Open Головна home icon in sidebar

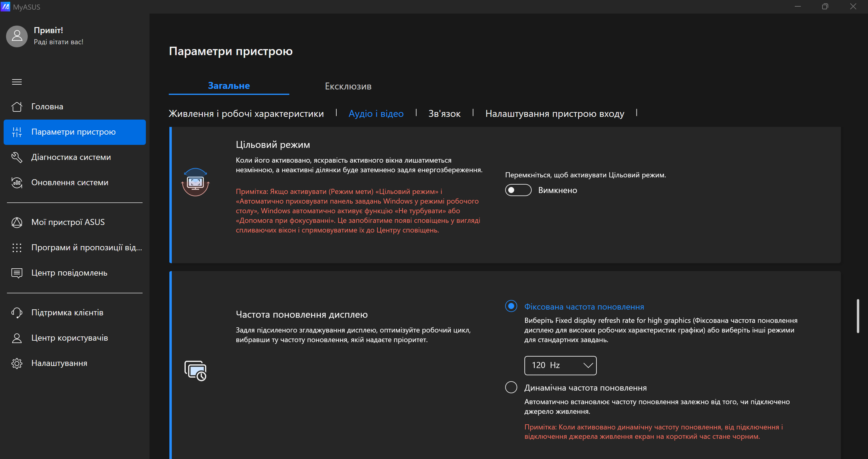click(17, 107)
